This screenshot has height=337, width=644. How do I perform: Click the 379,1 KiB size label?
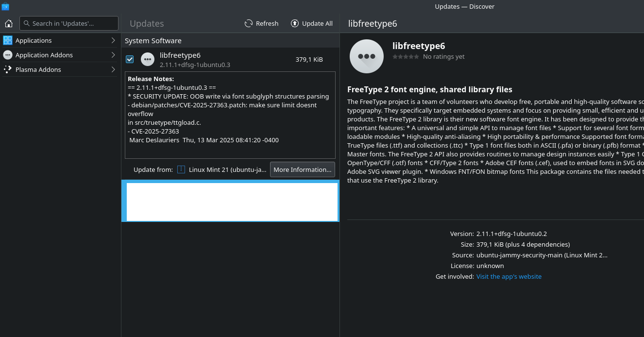[309, 59]
